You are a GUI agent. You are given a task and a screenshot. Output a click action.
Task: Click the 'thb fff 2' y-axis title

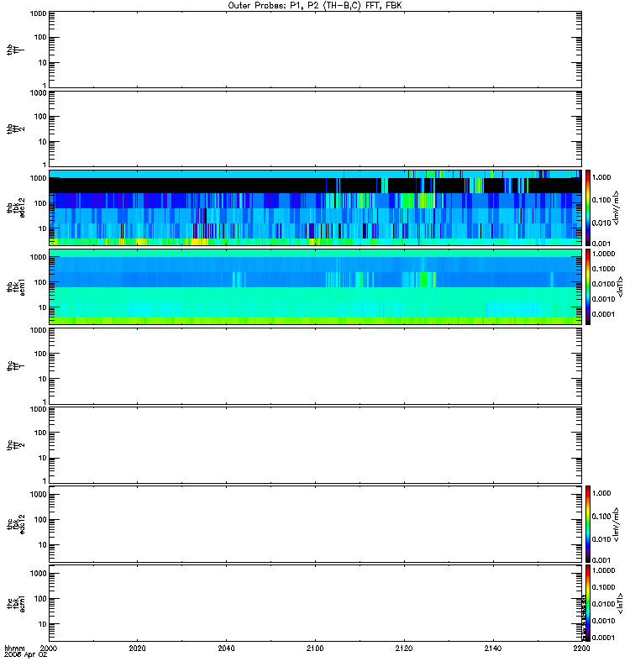point(15,129)
